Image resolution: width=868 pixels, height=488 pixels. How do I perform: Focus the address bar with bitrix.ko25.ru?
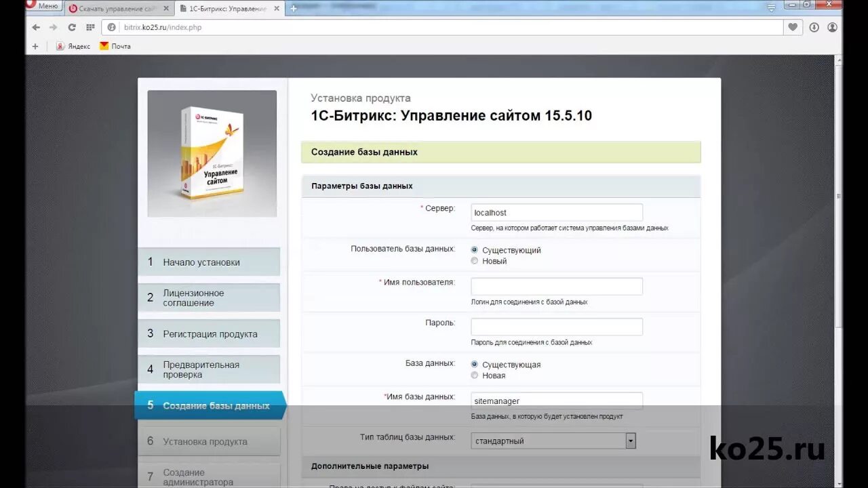pyautogui.click(x=443, y=28)
